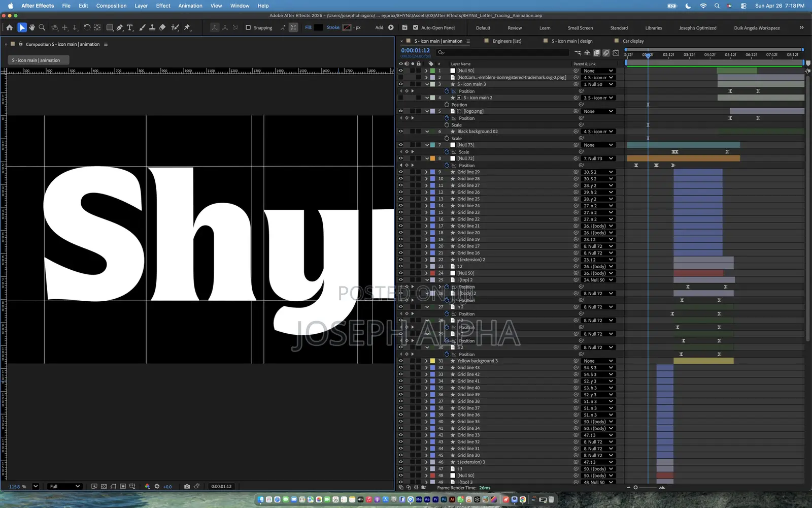Switch to Joseph's Optimized workspace
Viewport: 812px width, 508px height.
click(698, 28)
